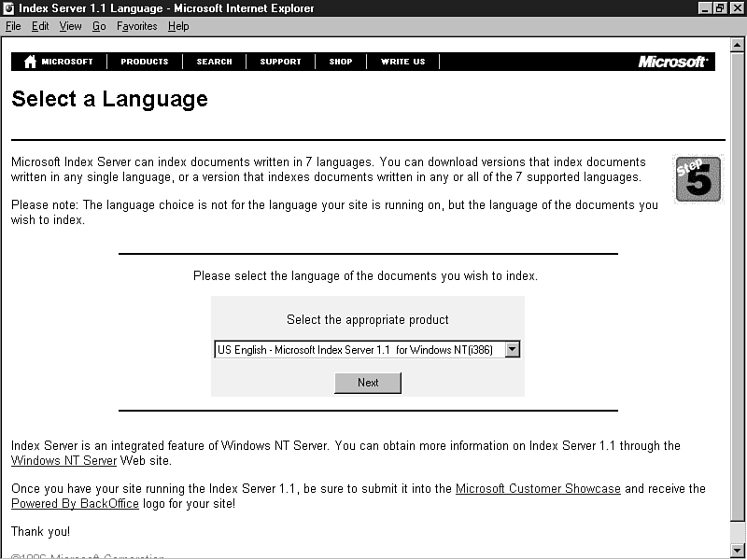Click the vertical scrollbar down arrow
Image resolution: width=747 pixels, height=560 pixels.
738,550
